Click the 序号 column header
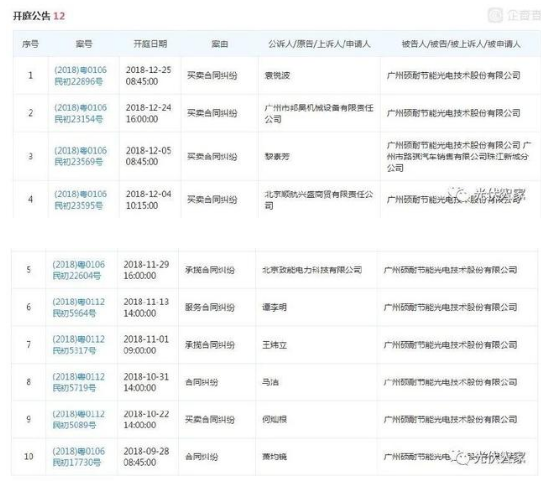Viewport: 541px width, 483px height. pos(30,44)
